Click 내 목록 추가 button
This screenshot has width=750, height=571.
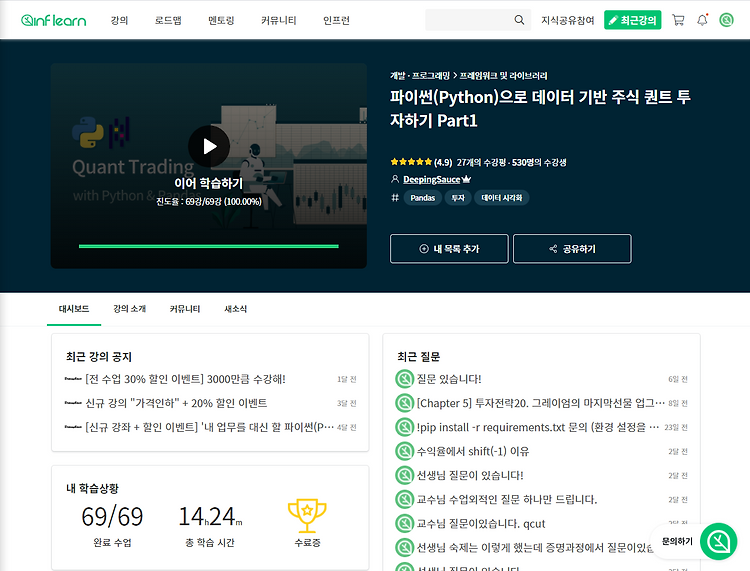click(449, 249)
